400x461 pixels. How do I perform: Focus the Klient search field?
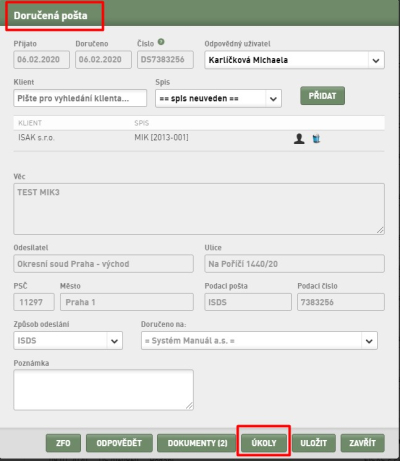point(80,98)
